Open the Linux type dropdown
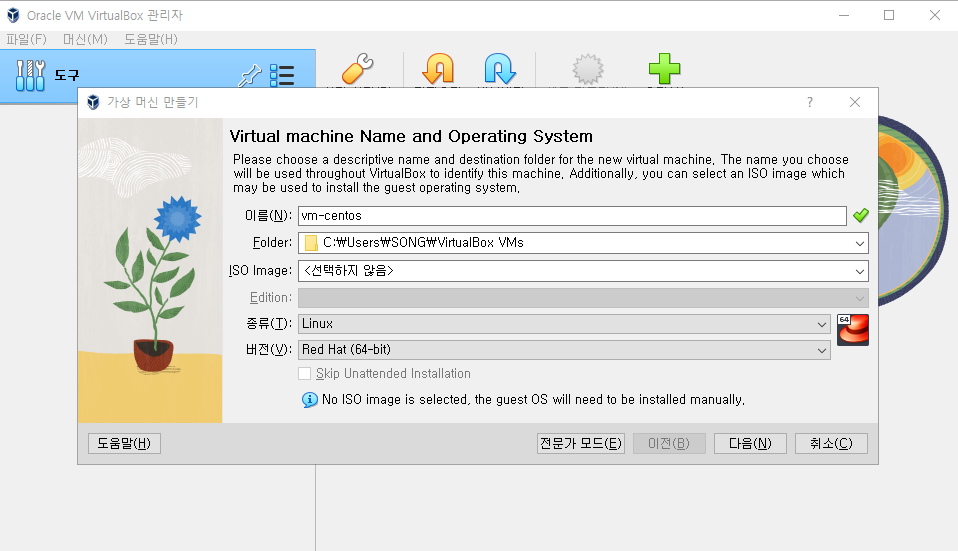 tap(564, 324)
